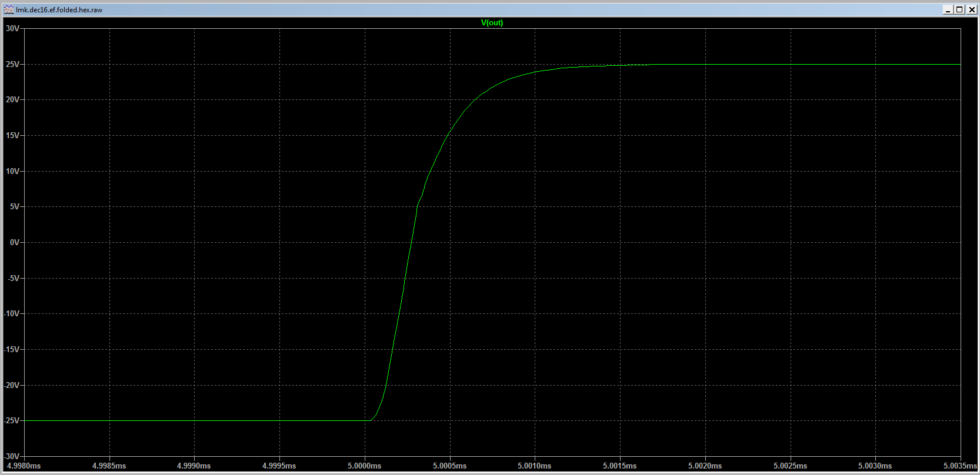This screenshot has width=980, height=475.
Task: Click the -5V vertical axis label
Action: click(14, 278)
